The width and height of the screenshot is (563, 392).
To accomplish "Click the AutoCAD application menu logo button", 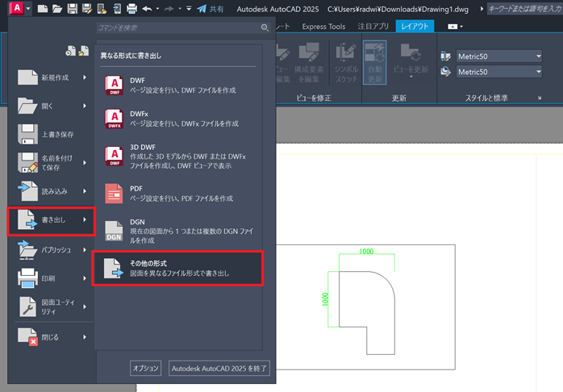I will (x=16, y=8).
